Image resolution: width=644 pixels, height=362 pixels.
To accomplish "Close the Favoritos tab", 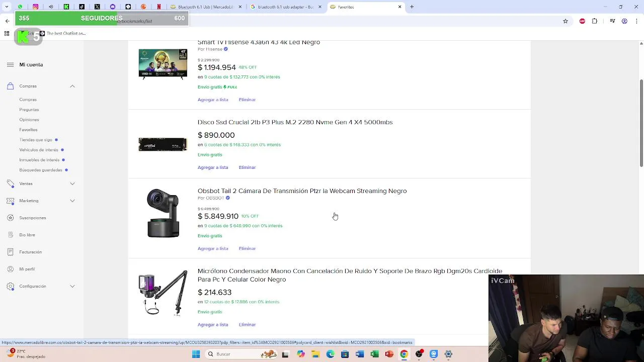I will pos(400,7).
